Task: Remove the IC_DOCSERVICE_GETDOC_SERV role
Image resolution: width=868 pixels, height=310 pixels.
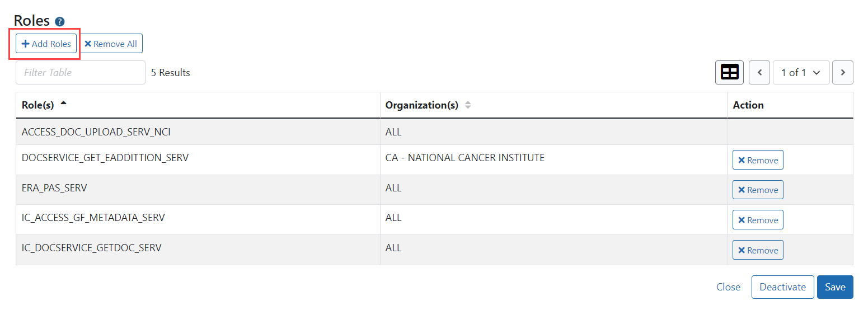Action: point(758,250)
